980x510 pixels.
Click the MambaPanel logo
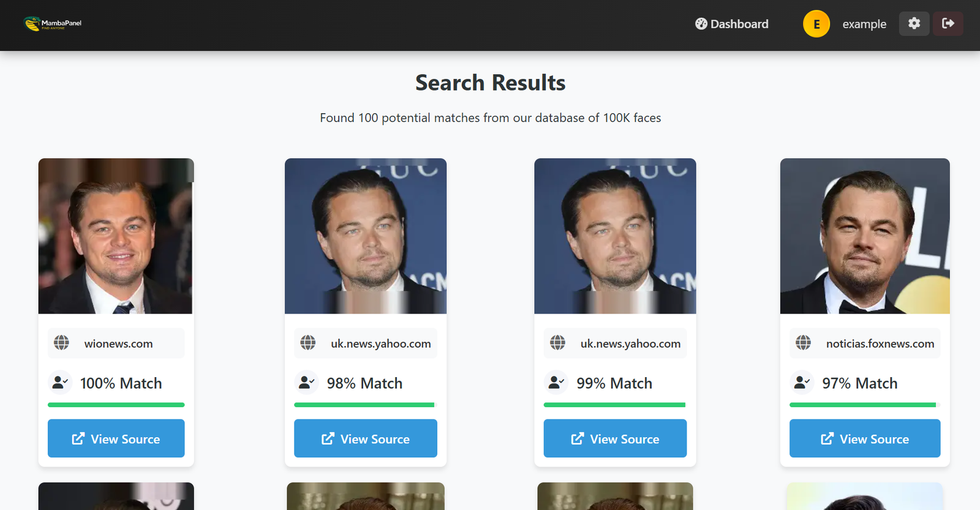(51, 24)
